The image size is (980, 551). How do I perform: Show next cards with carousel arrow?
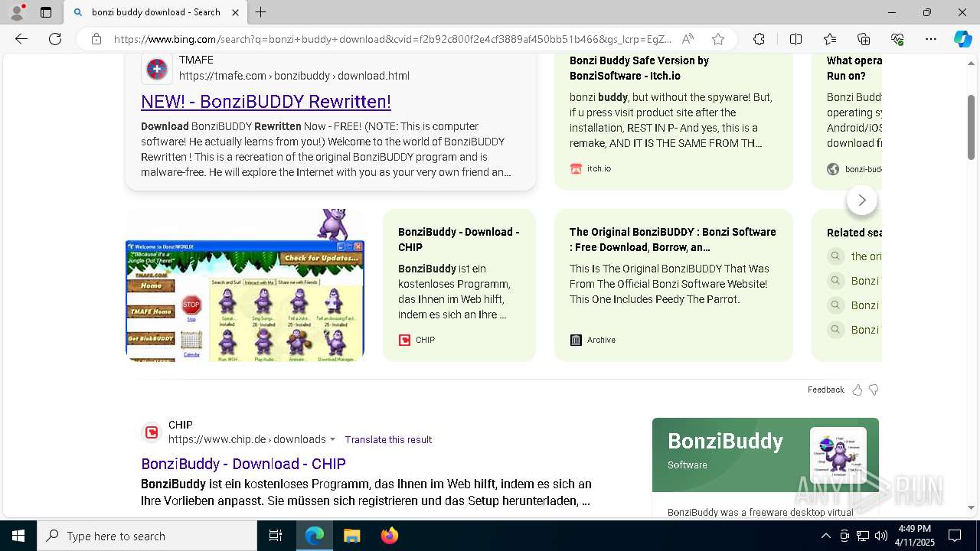point(862,200)
